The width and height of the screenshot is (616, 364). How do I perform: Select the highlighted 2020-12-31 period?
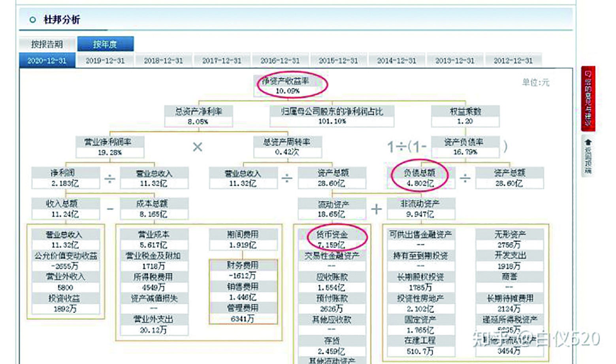pyautogui.click(x=47, y=60)
